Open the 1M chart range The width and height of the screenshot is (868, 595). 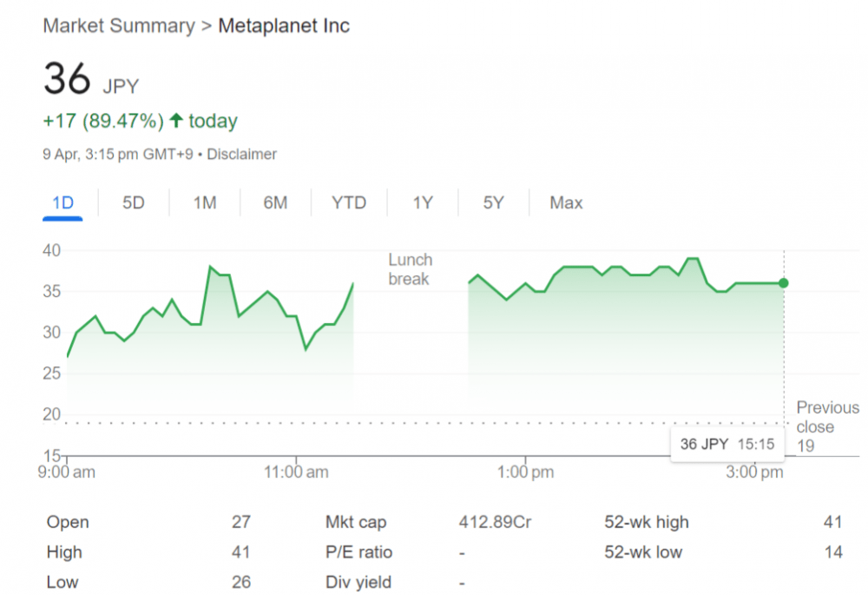coord(205,202)
